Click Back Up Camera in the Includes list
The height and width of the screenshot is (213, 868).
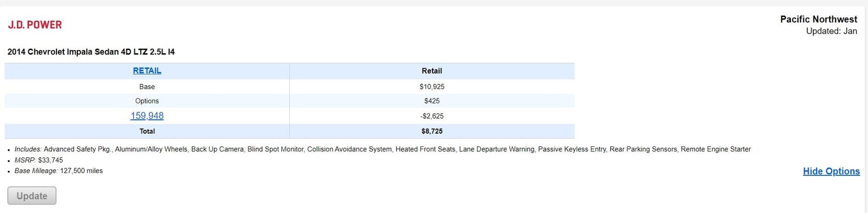click(217, 149)
